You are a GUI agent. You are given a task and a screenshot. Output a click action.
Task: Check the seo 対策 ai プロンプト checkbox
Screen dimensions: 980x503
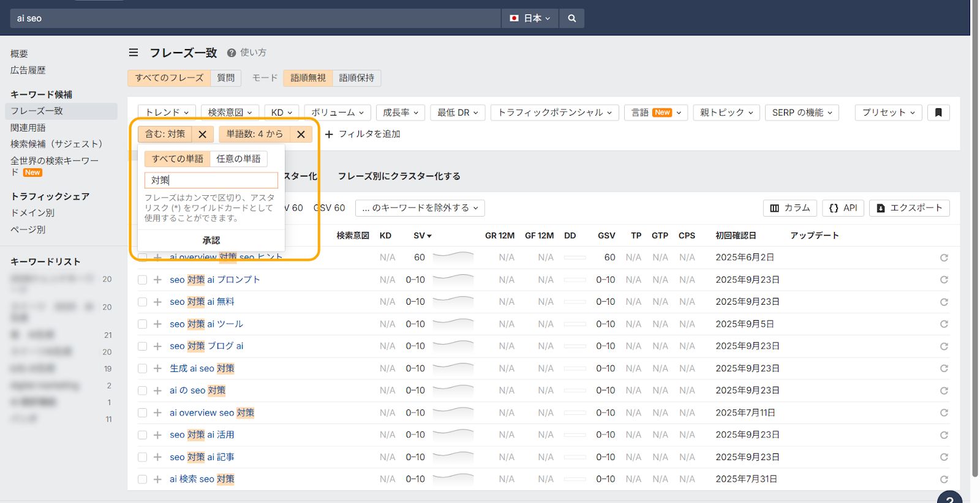coord(142,280)
